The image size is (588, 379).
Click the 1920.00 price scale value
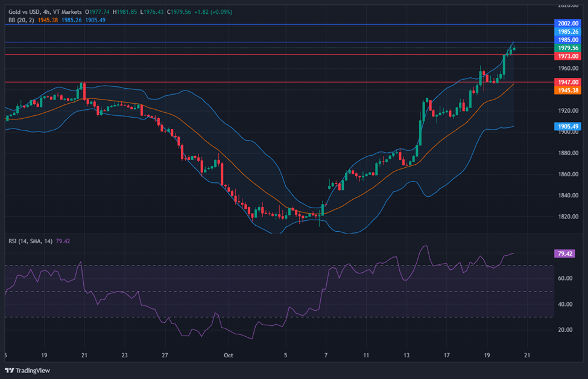pos(568,110)
